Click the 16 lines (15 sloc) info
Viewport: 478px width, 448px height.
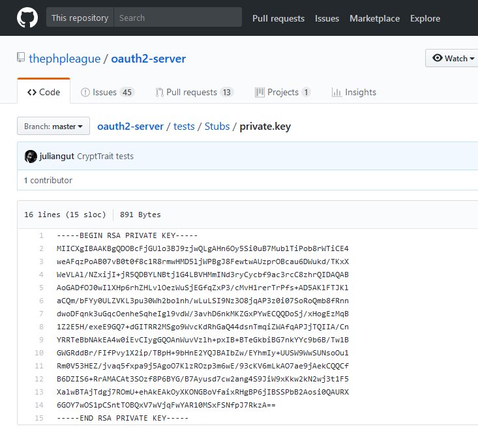click(65, 215)
